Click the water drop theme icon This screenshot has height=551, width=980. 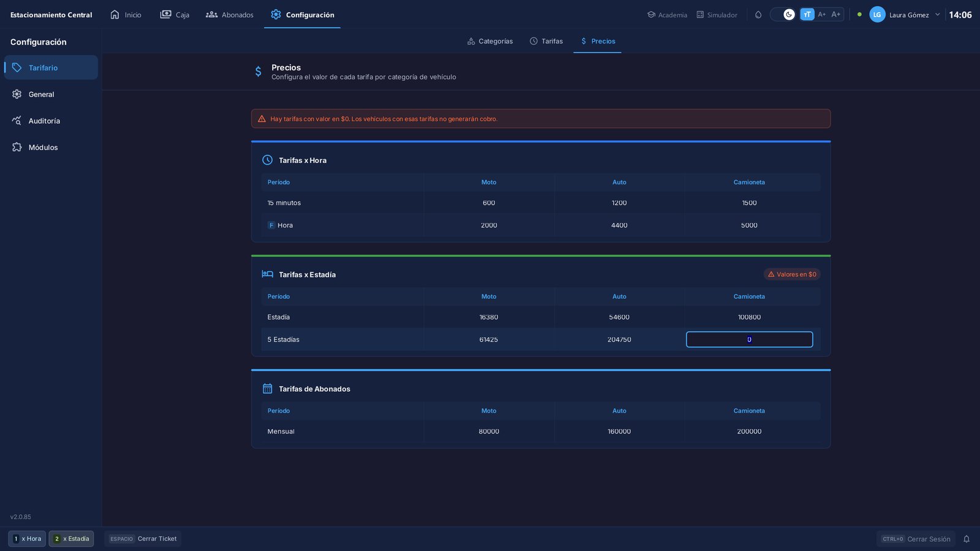click(x=758, y=15)
